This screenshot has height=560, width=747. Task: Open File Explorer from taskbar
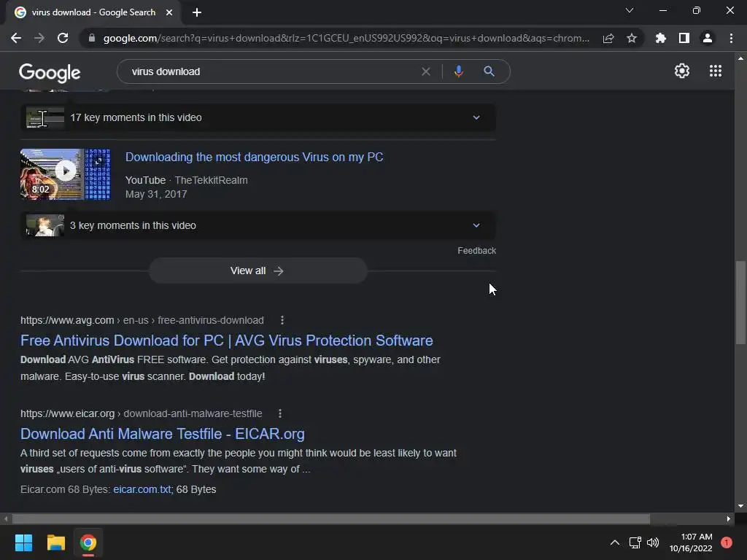(55, 542)
